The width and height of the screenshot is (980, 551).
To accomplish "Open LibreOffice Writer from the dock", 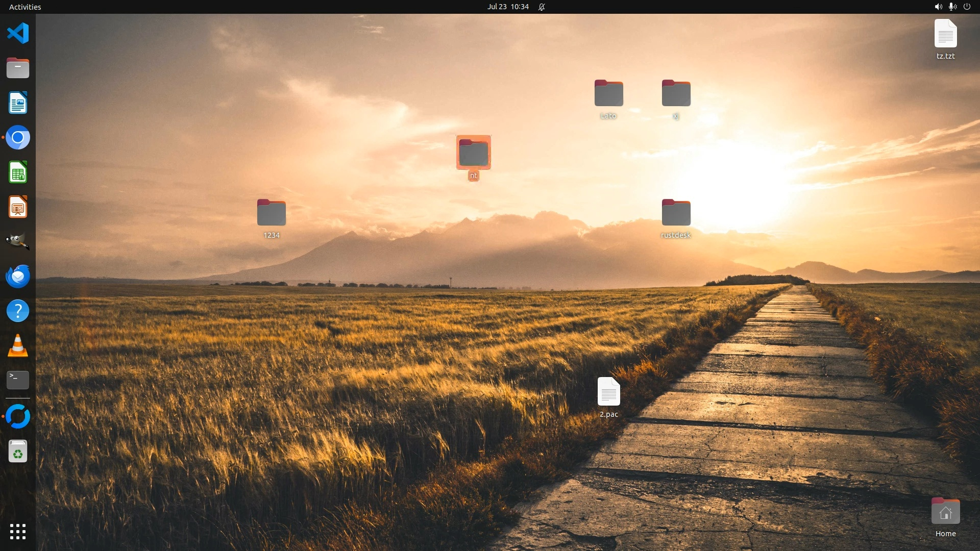I will click(18, 103).
